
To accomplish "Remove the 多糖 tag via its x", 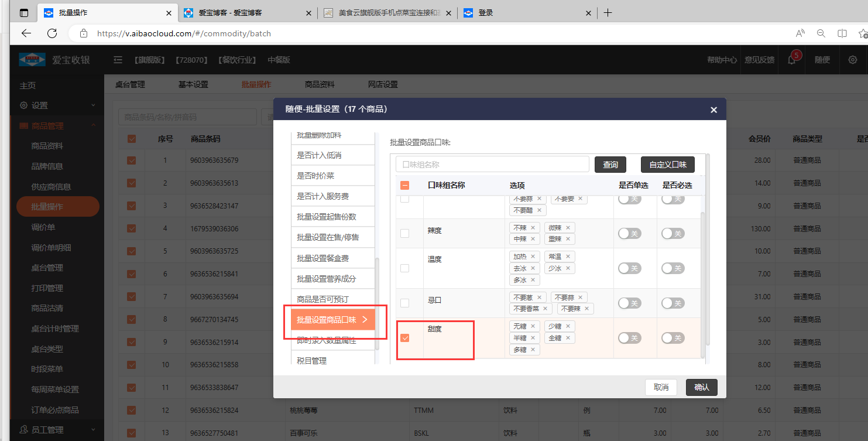I will point(533,350).
